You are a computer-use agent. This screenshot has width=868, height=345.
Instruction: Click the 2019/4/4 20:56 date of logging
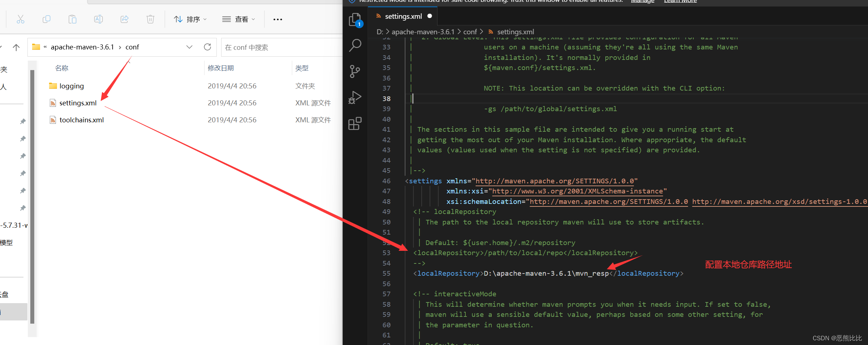(x=232, y=86)
